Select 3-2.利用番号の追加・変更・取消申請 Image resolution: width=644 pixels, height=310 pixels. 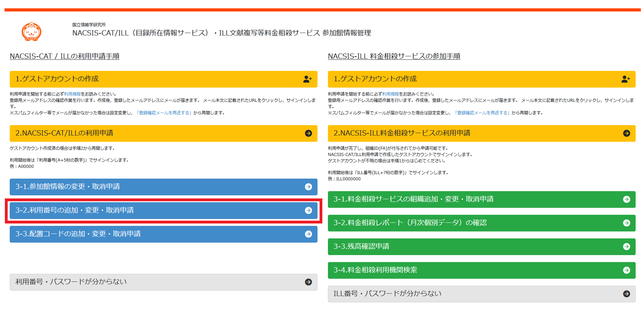[x=163, y=211]
